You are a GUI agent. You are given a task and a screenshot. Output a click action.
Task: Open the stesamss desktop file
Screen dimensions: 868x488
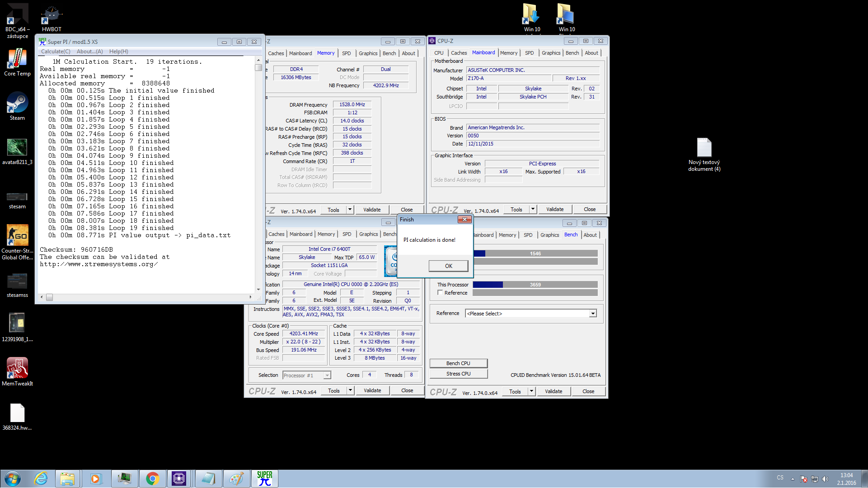click(17, 281)
